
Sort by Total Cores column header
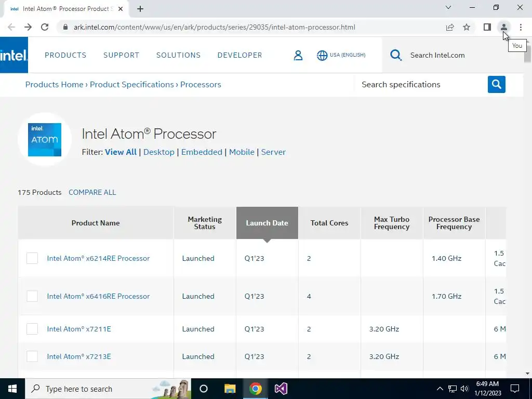[329, 223]
